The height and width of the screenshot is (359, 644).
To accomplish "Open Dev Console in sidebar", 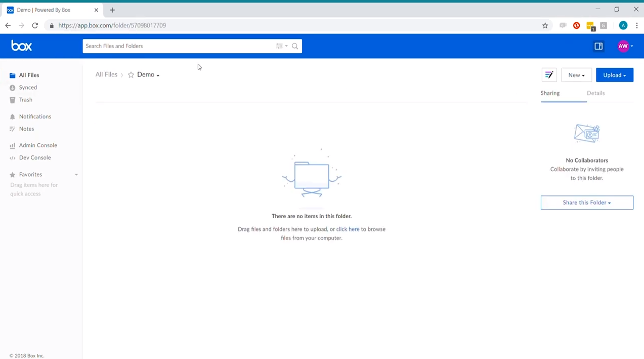I will 35,157.
